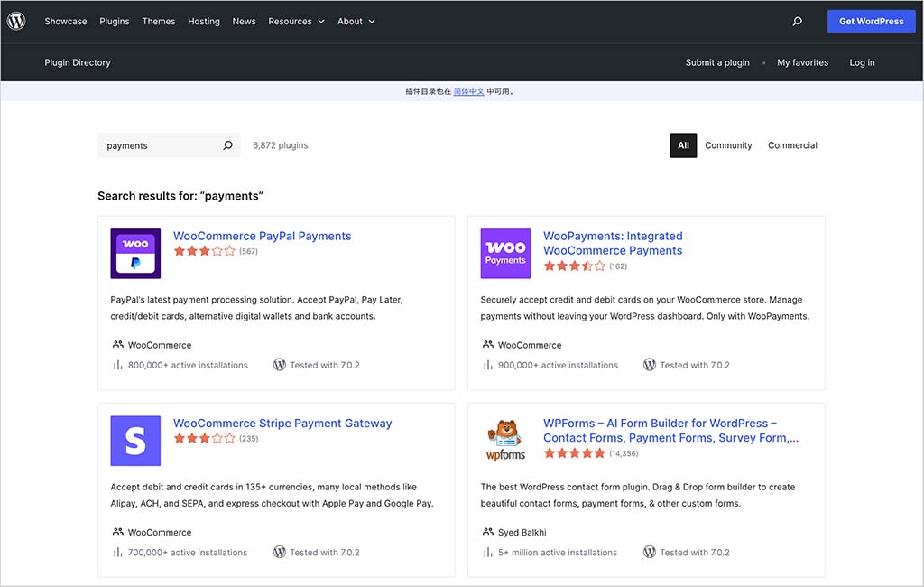Click bar chart icon next to 5+ million installations
This screenshot has height=587, width=924.
[488, 552]
